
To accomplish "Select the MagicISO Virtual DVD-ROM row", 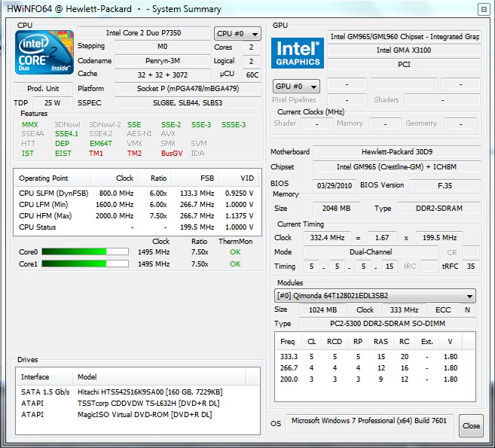I will (138, 415).
